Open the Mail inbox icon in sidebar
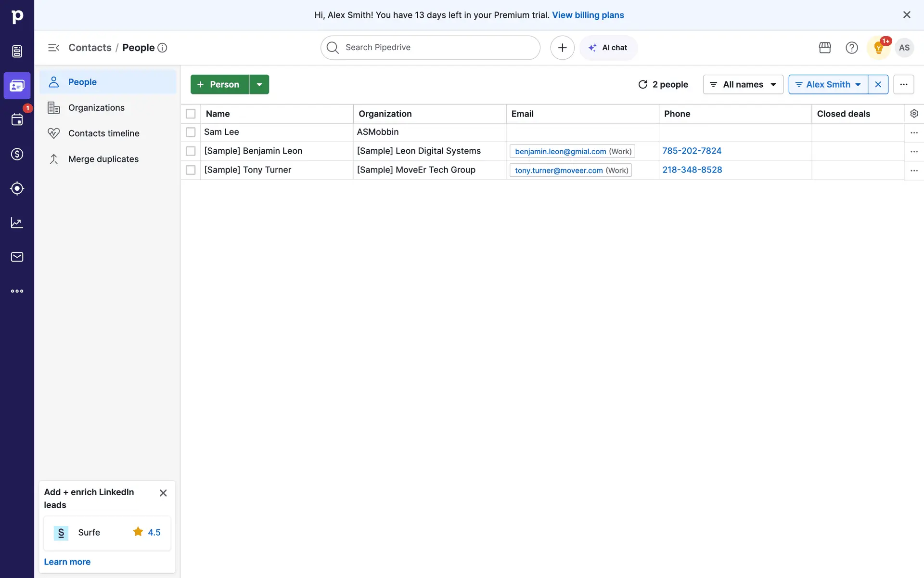 pyautogui.click(x=17, y=257)
